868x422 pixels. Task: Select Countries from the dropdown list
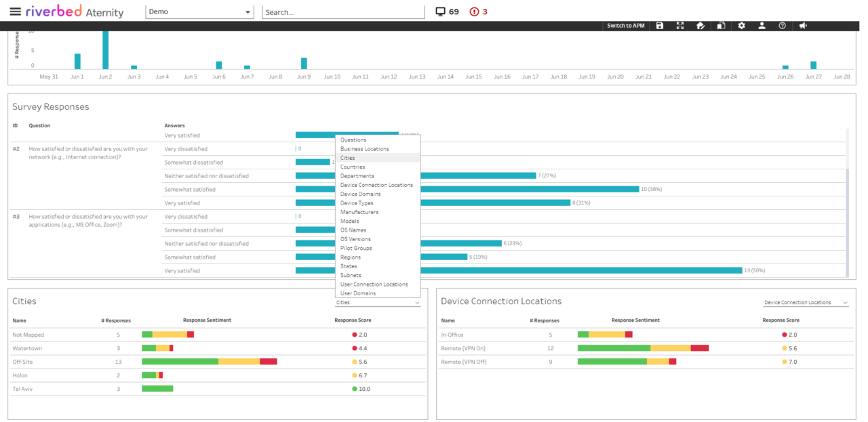pyautogui.click(x=353, y=167)
